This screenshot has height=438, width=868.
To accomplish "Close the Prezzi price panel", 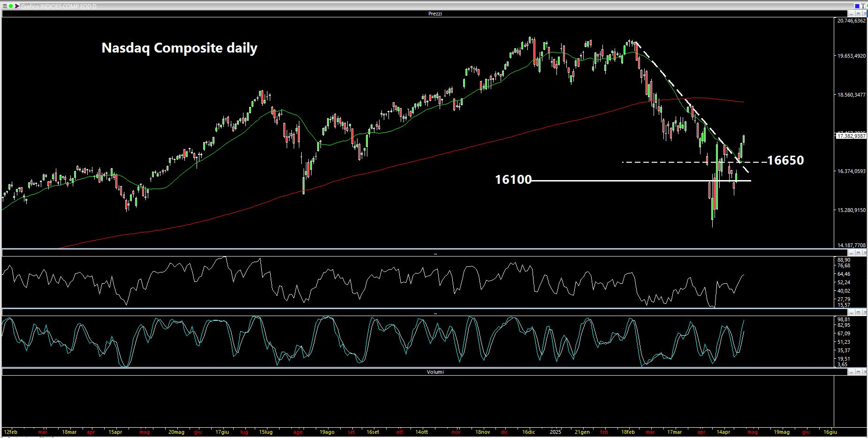I will click(x=864, y=14).
